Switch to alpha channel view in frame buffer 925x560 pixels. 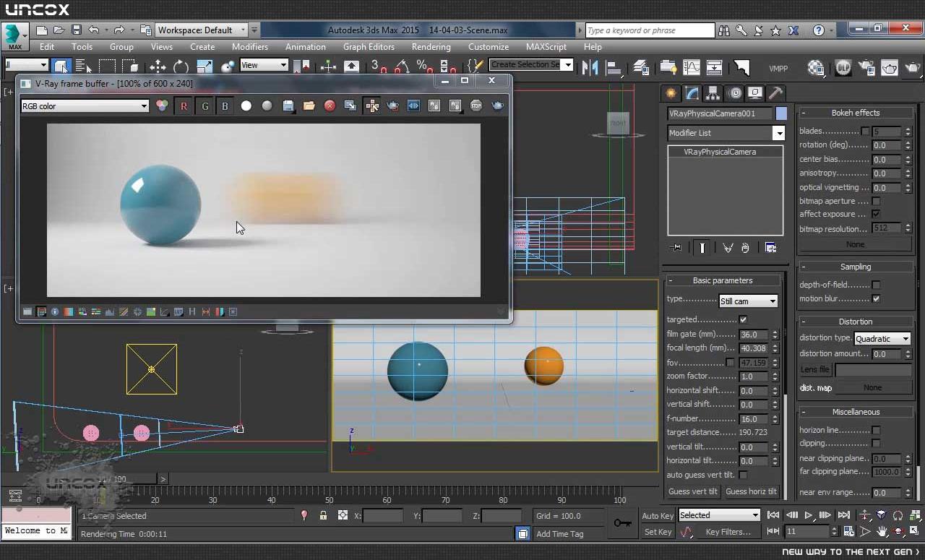pos(246,106)
